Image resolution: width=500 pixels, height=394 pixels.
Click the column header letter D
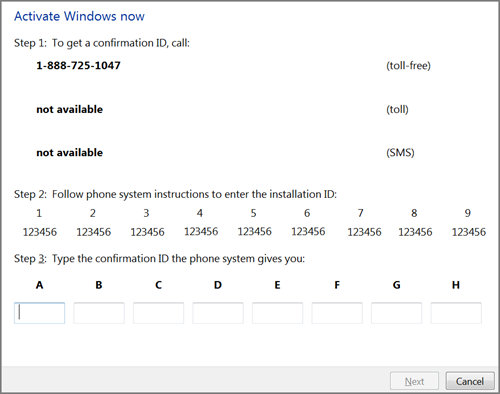coord(218,285)
